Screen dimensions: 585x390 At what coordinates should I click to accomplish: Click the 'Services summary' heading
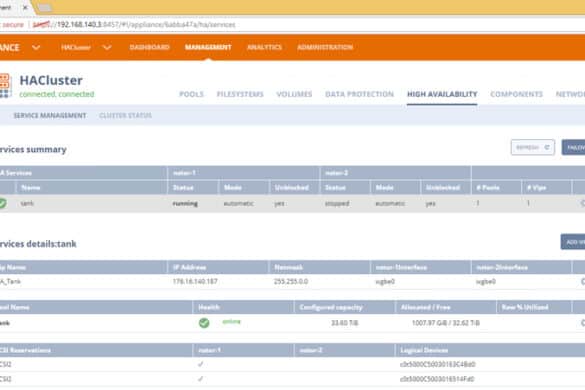click(33, 149)
